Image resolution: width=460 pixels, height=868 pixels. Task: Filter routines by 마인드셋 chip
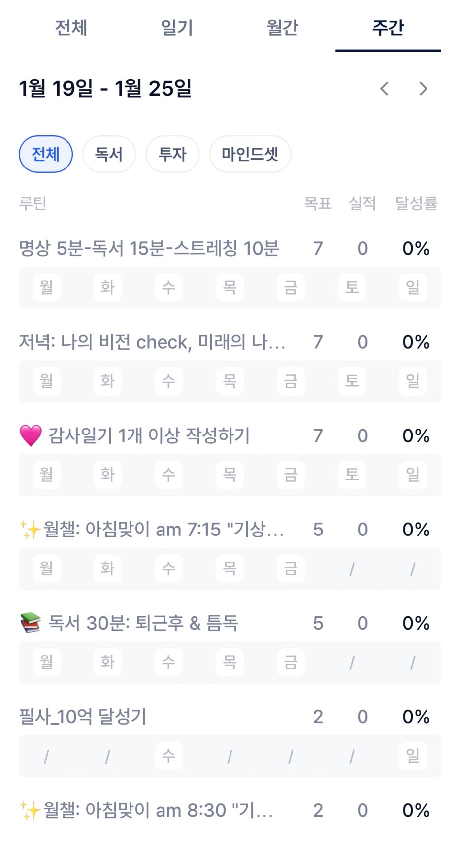[250, 154]
